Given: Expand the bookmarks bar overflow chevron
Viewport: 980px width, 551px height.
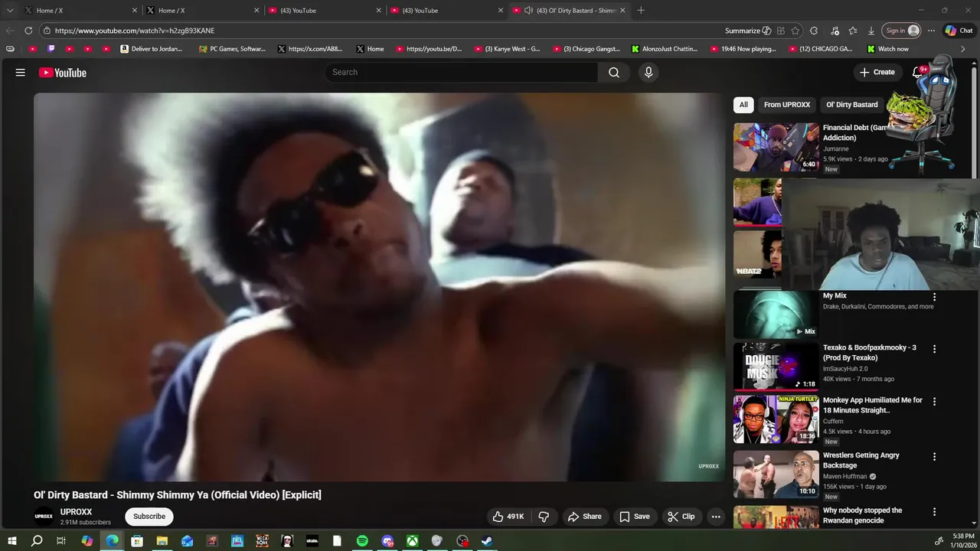Looking at the screenshot, I should tap(963, 49).
